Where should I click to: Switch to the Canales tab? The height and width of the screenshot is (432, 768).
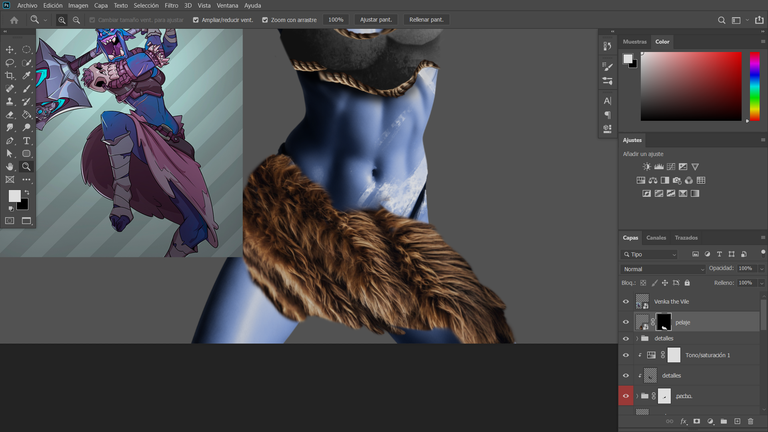(656, 238)
